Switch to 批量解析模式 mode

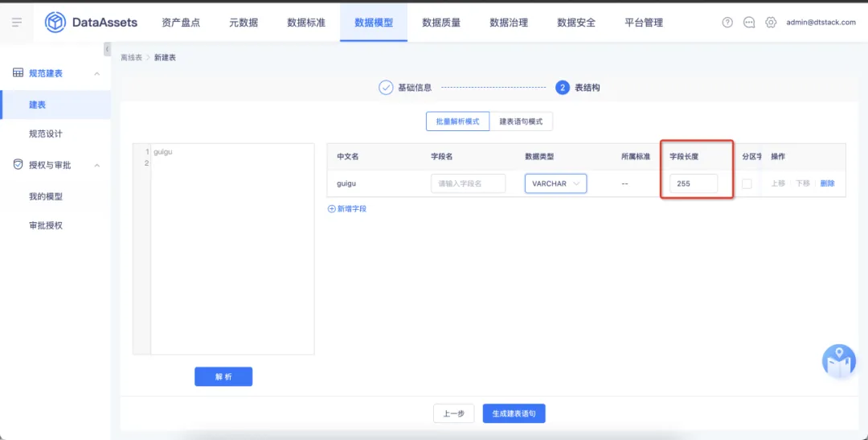point(457,121)
